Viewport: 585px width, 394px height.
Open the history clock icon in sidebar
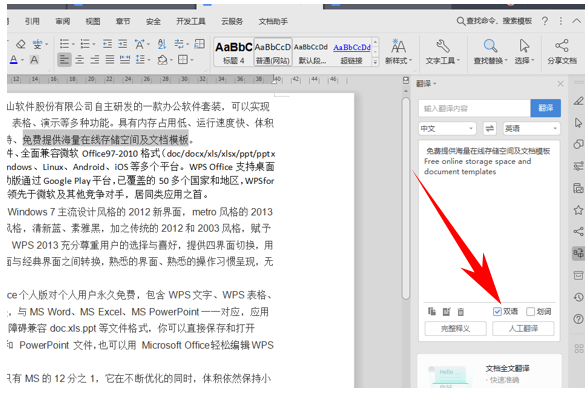point(578,297)
